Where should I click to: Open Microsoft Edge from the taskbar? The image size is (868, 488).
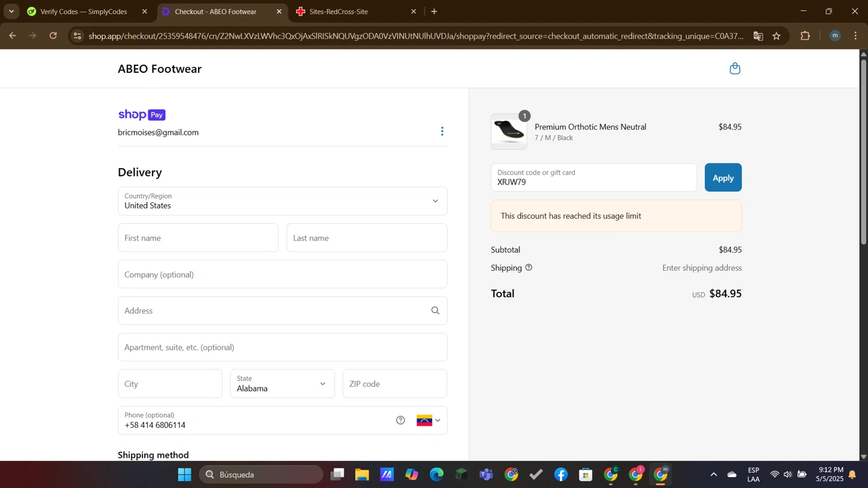tap(436, 475)
